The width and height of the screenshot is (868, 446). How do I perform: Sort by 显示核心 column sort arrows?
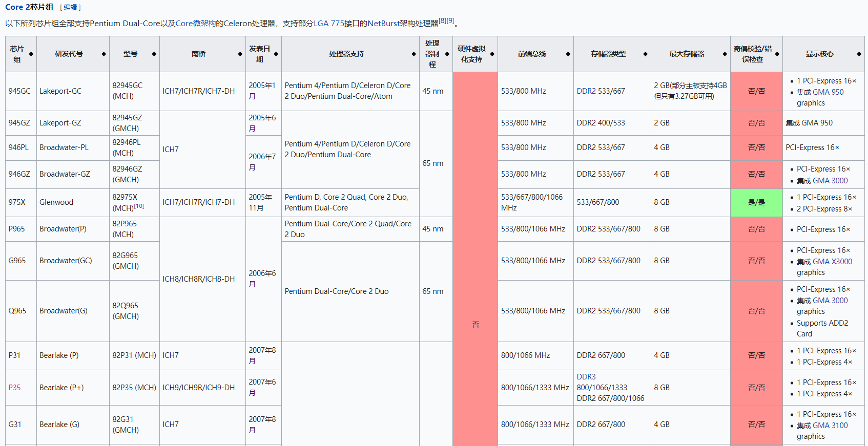tap(859, 54)
